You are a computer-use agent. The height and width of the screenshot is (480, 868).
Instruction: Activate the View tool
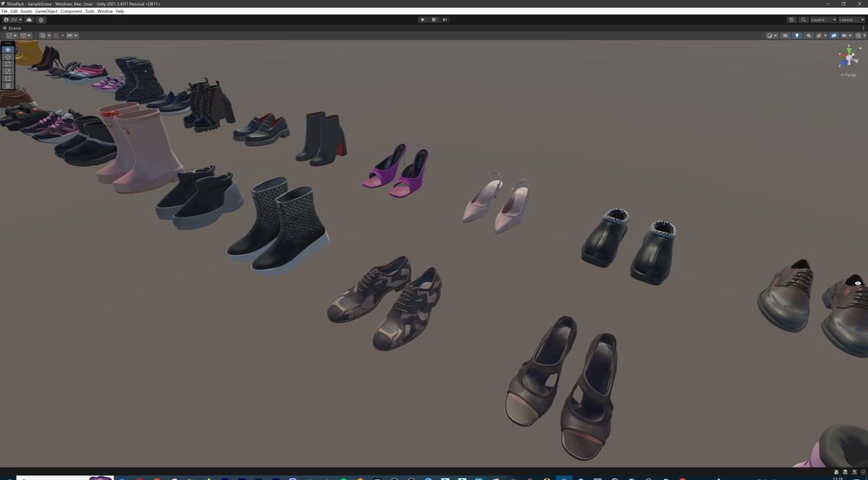[7, 49]
